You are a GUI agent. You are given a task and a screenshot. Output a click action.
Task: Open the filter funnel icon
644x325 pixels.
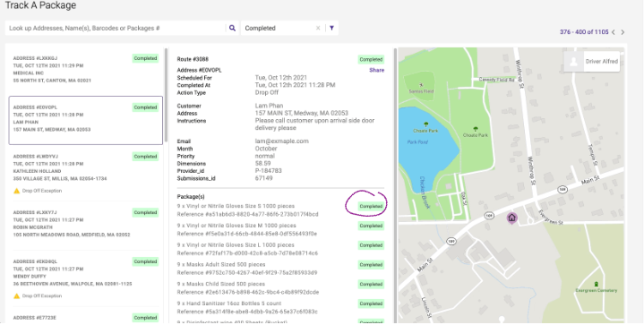coord(332,29)
